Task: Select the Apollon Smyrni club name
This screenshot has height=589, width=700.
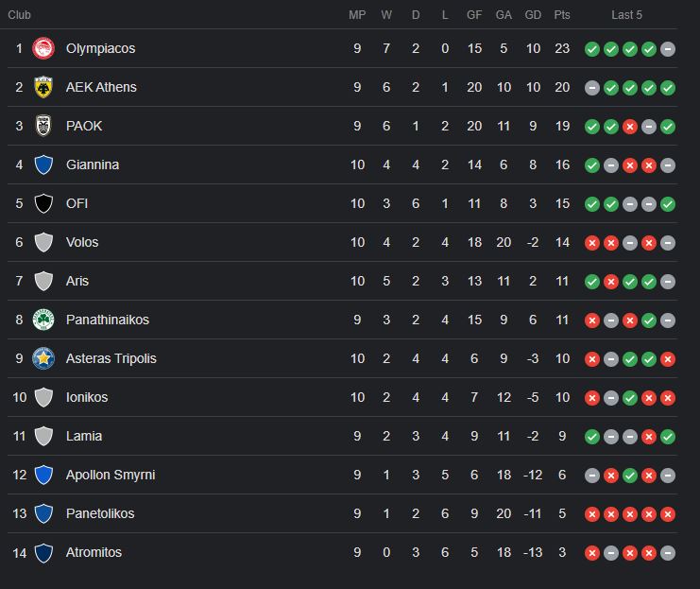Action: click(111, 475)
